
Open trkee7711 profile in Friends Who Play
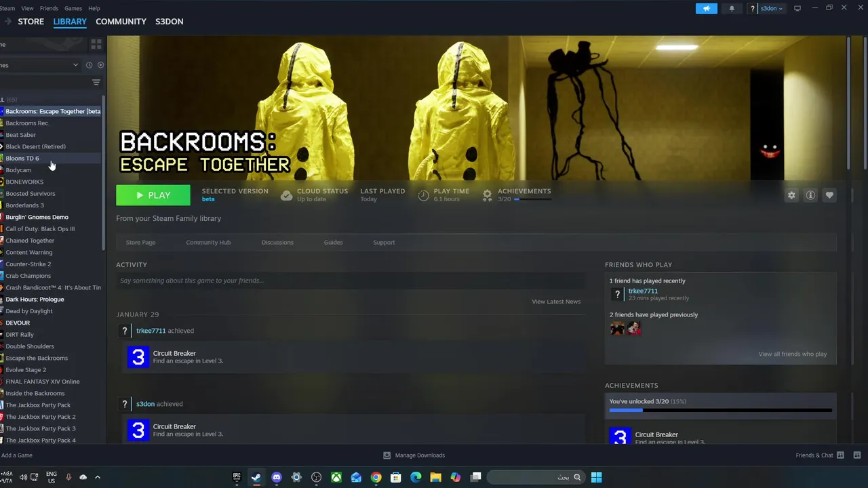coord(643,291)
